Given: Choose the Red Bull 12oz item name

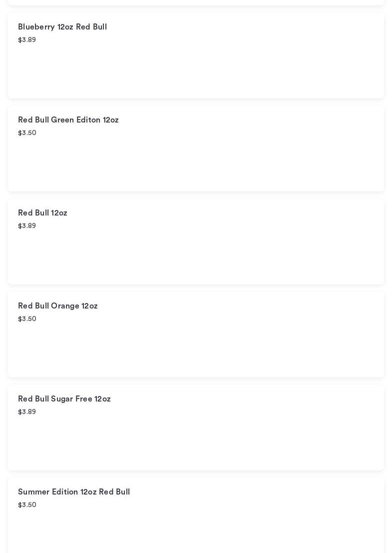Looking at the screenshot, I should tap(42, 213).
